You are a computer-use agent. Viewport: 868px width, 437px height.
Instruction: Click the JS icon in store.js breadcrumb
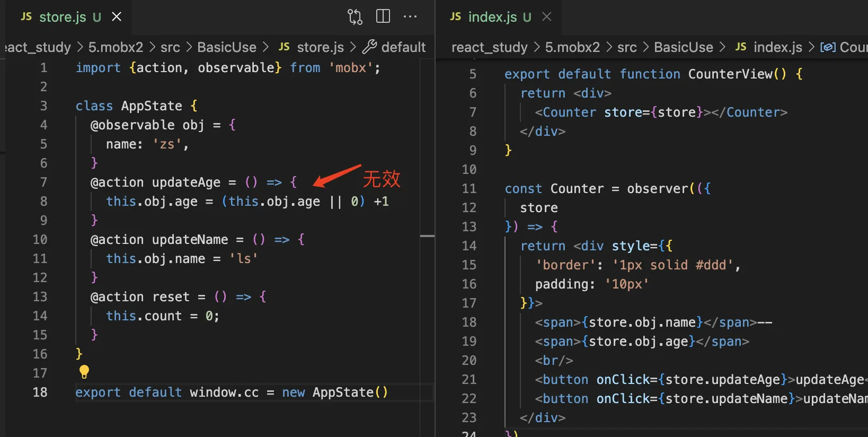coord(284,47)
